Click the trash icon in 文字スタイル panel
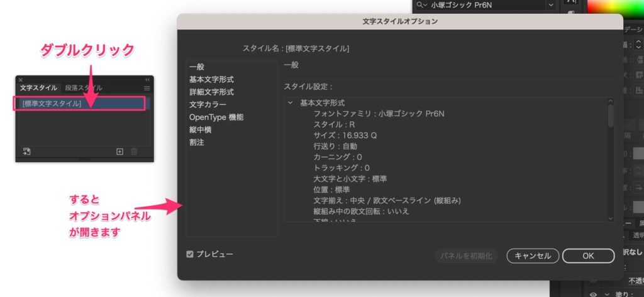 (x=134, y=151)
